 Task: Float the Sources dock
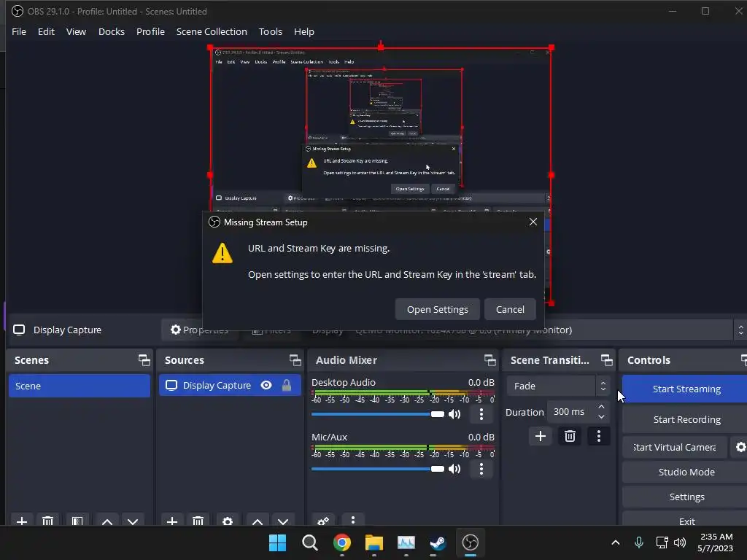pos(295,360)
